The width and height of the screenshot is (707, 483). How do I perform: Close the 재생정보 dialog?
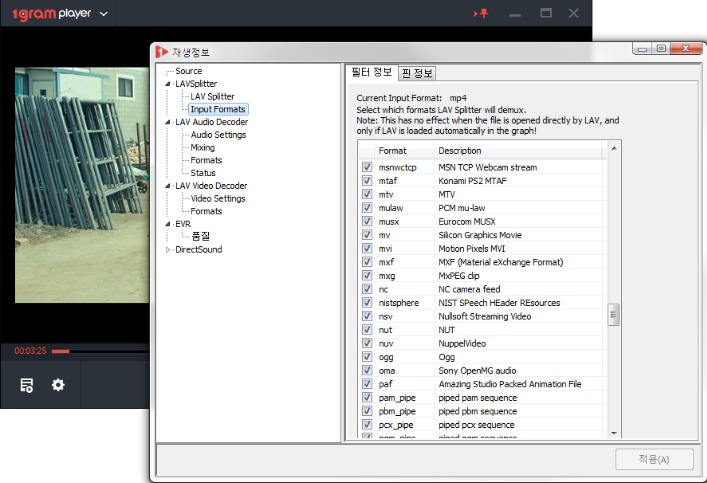click(686, 48)
